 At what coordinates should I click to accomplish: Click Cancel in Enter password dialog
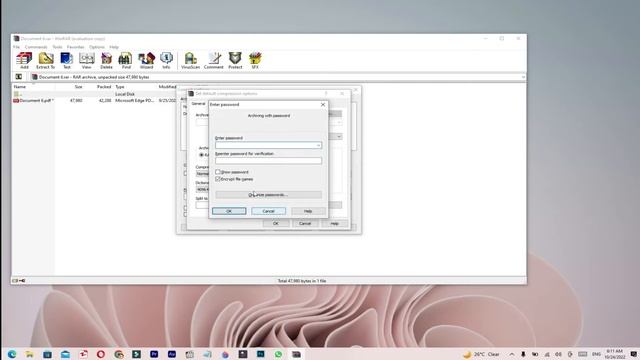point(268,211)
